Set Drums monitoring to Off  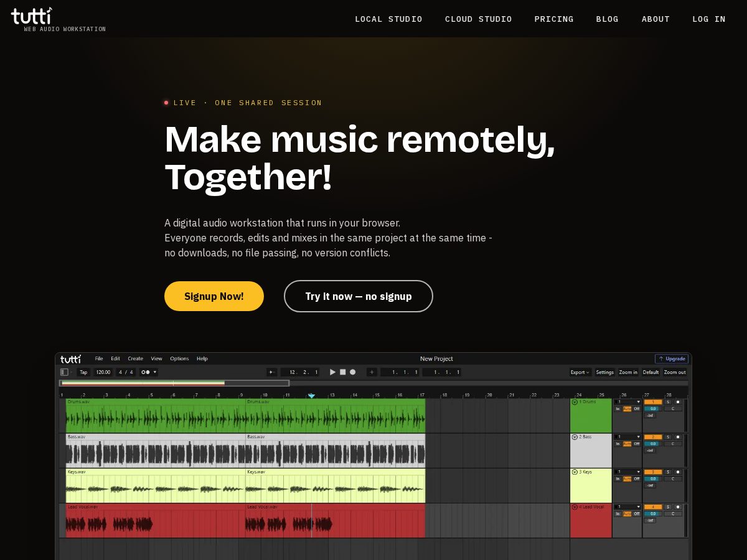click(x=637, y=409)
